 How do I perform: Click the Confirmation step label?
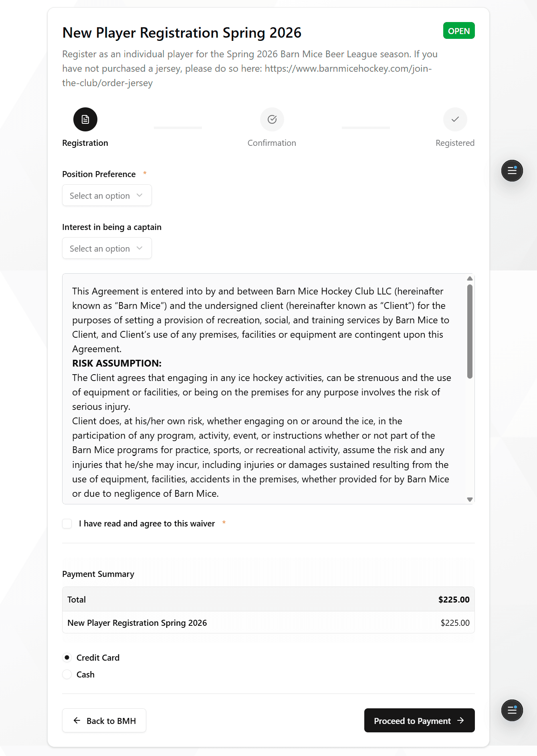(272, 143)
